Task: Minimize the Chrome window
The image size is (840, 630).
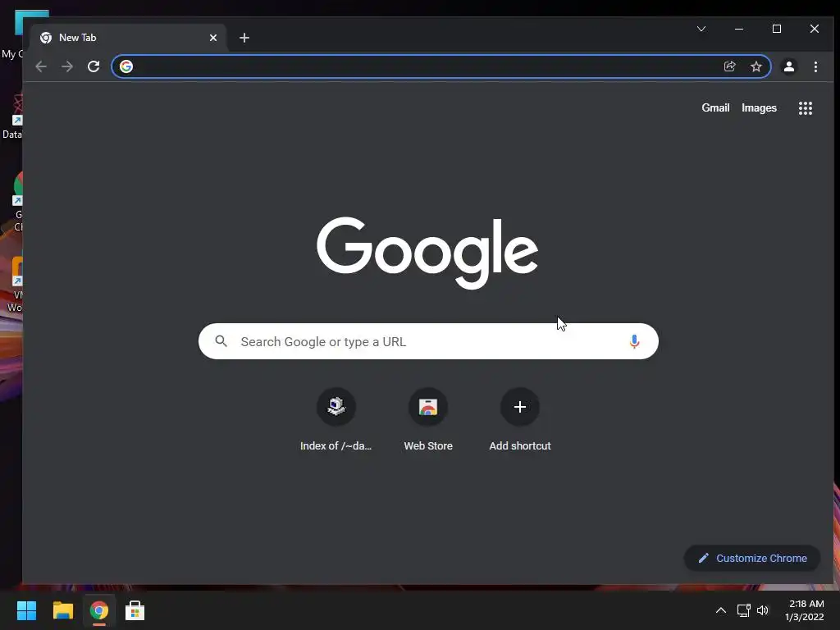Action: click(739, 29)
